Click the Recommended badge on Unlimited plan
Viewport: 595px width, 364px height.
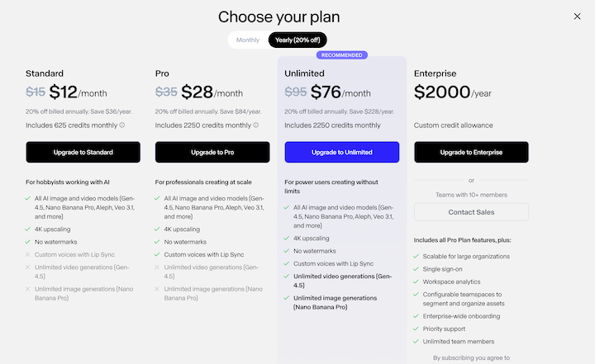pos(342,55)
